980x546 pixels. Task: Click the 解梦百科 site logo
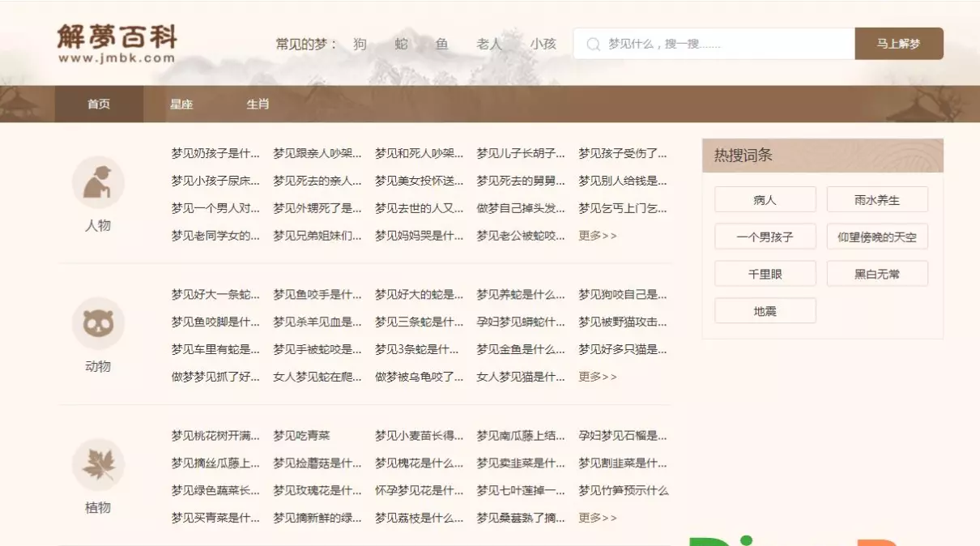click(117, 44)
